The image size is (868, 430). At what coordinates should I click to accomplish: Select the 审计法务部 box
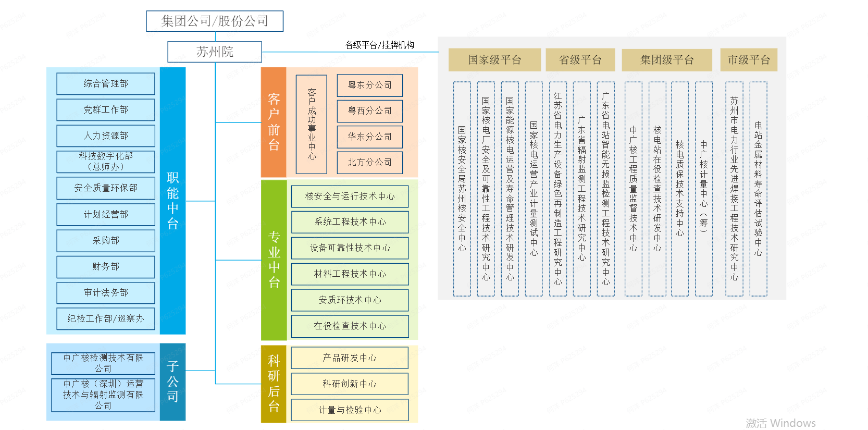click(106, 293)
